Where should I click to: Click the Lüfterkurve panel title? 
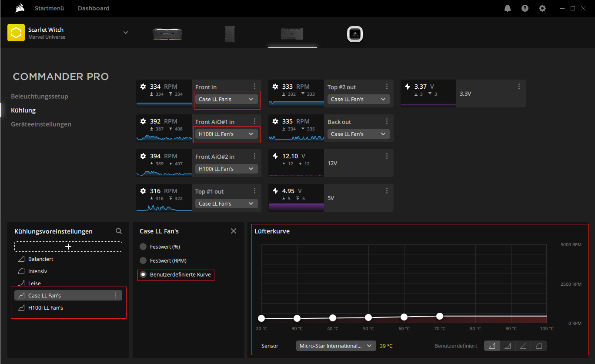272,231
